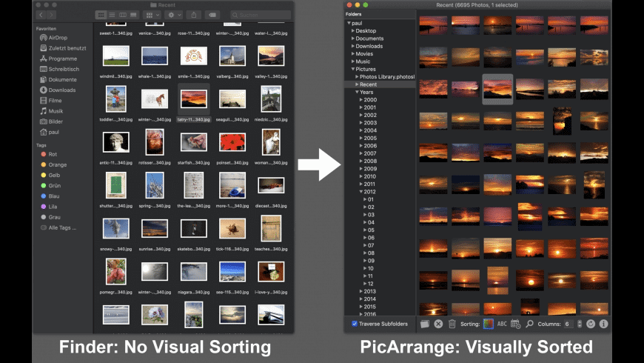Click the Finder Suchen search field

pyautogui.click(x=261, y=15)
